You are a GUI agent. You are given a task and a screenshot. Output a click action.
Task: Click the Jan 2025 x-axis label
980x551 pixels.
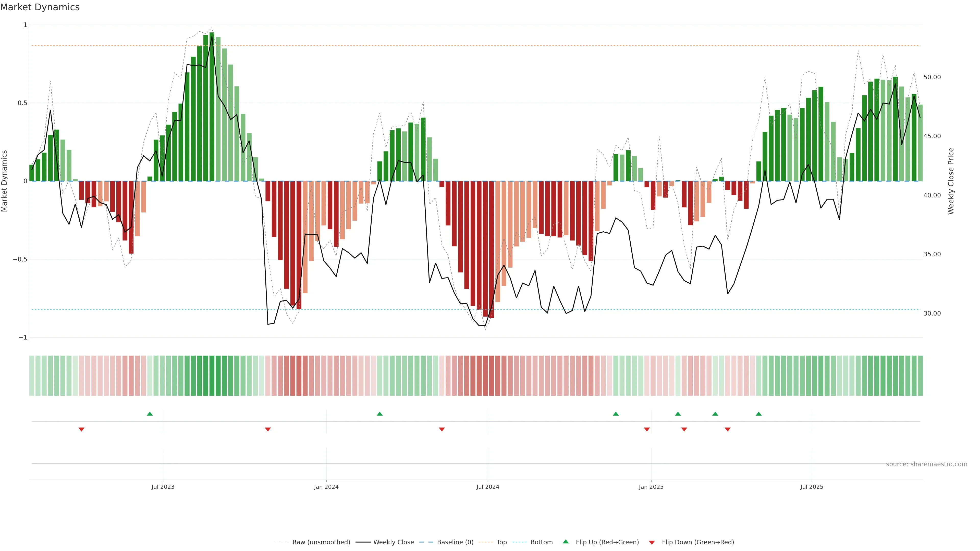[651, 487]
